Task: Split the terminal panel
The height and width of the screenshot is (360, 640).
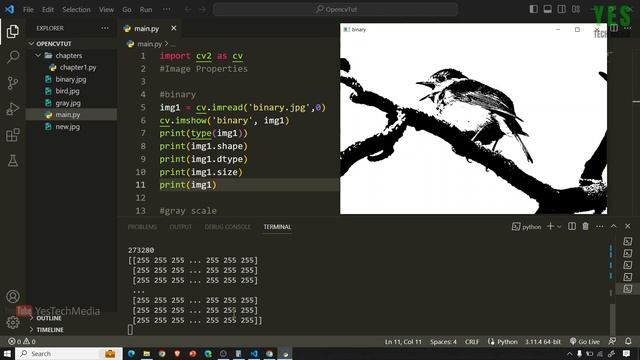Action: point(572,226)
